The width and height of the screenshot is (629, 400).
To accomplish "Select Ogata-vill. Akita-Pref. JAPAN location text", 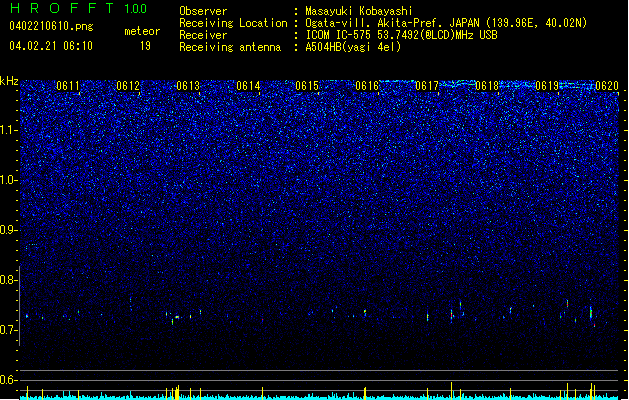I will tap(446, 23).
